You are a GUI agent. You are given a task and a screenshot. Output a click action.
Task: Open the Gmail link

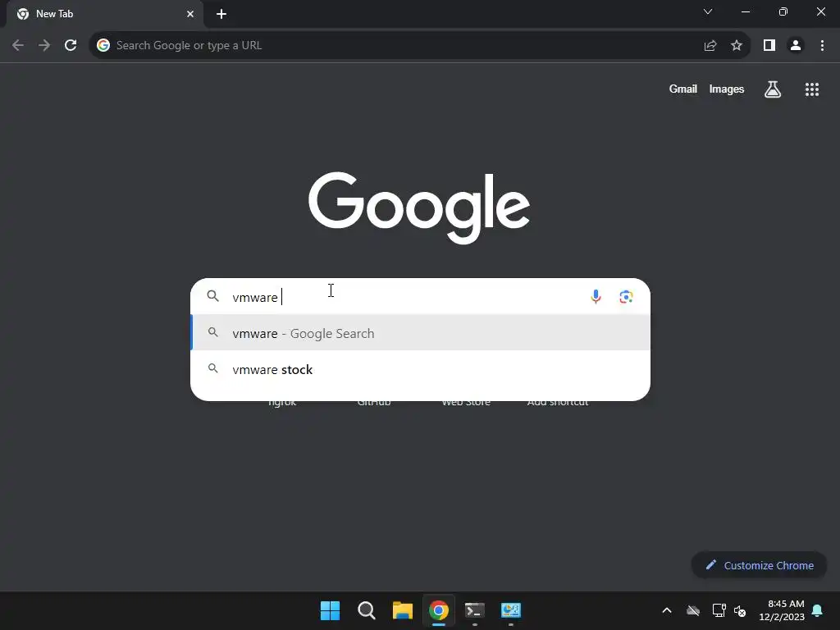[x=683, y=89]
